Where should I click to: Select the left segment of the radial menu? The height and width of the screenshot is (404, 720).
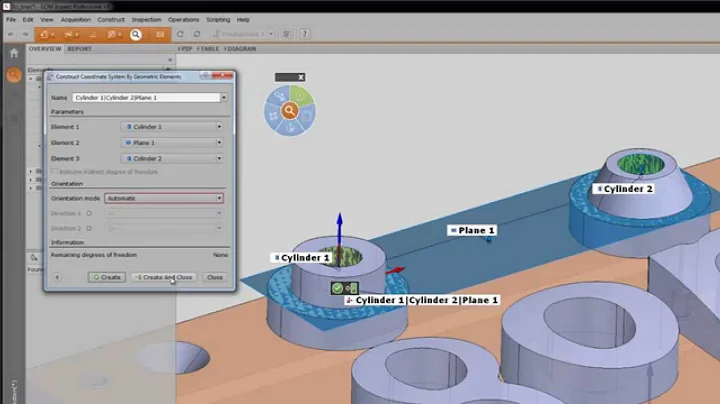click(273, 116)
